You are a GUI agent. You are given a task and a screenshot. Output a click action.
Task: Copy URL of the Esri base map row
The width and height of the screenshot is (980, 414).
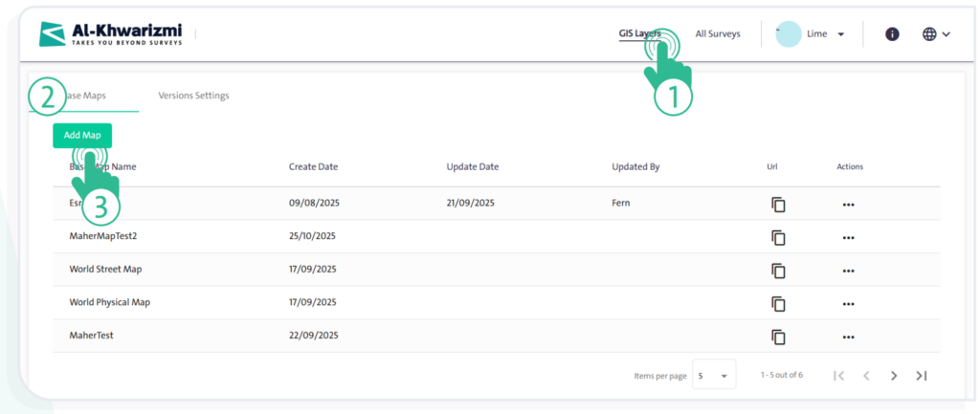pyautogui.click(x=778, y=205)
